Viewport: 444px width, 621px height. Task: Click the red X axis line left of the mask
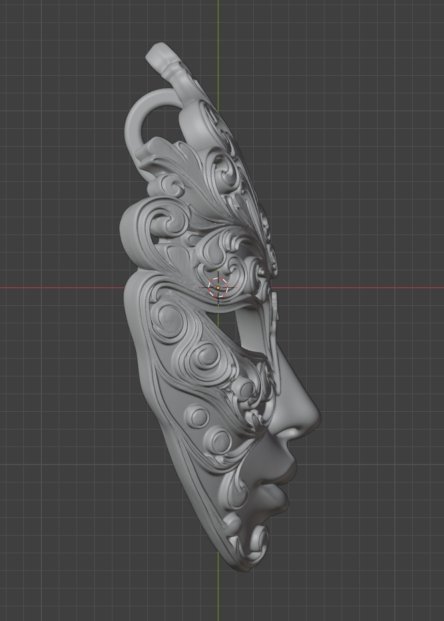(61, 287)
